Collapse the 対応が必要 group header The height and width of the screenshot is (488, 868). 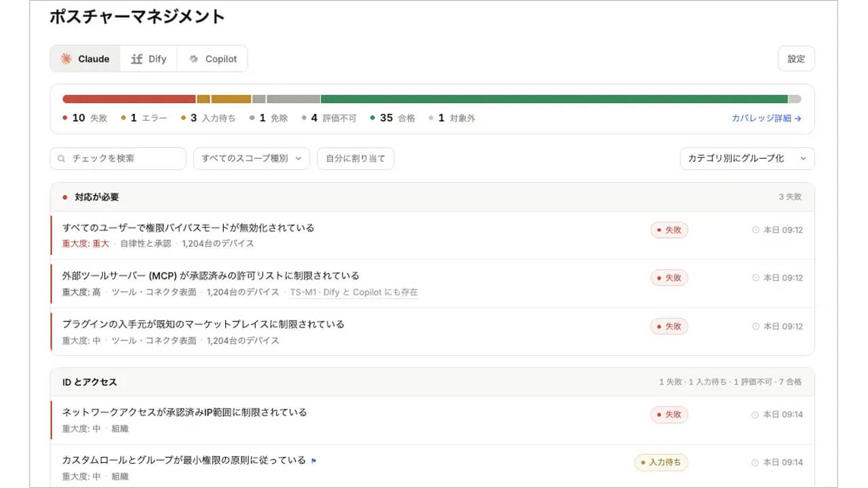432,197
